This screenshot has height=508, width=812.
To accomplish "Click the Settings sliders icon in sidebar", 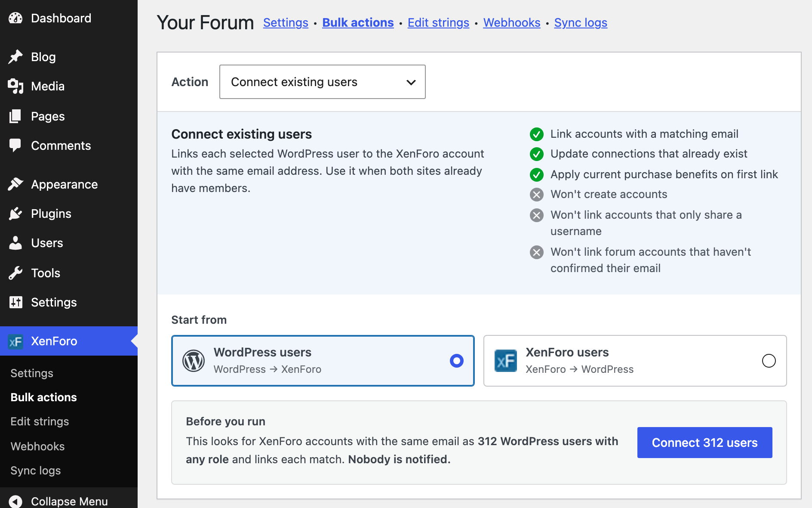I will click(15, 302).
